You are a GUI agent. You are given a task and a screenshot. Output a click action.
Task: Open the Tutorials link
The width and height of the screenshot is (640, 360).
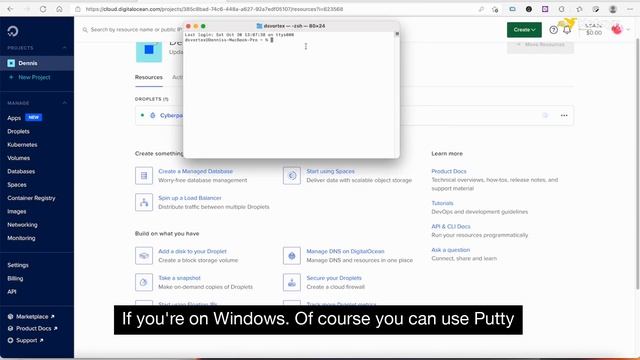point(442,203)
